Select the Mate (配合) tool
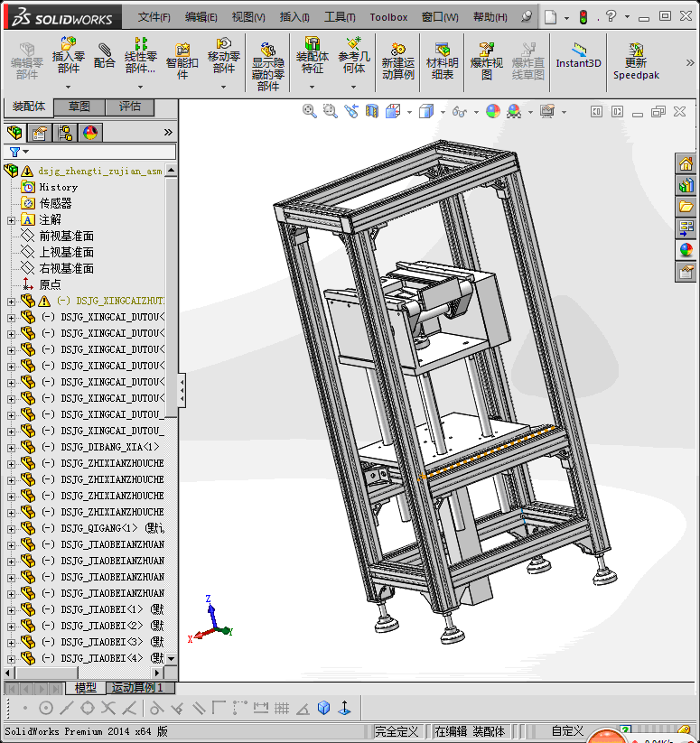 (104, 56)
